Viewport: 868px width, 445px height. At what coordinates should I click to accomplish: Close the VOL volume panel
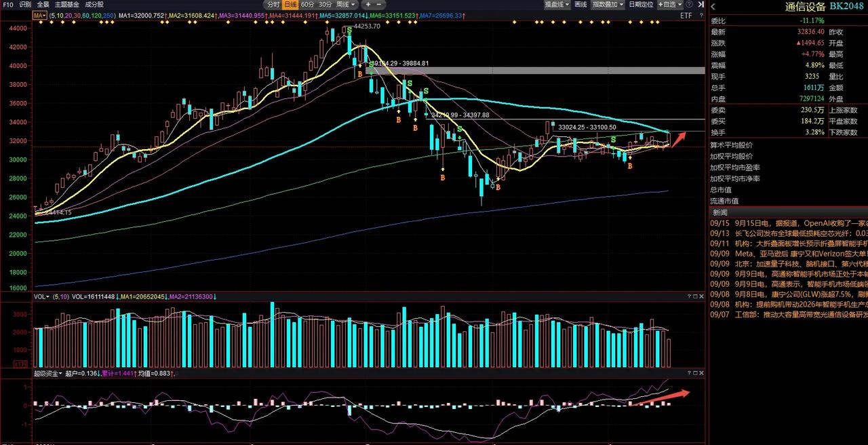pyautogui.click(x=701, y=296)
